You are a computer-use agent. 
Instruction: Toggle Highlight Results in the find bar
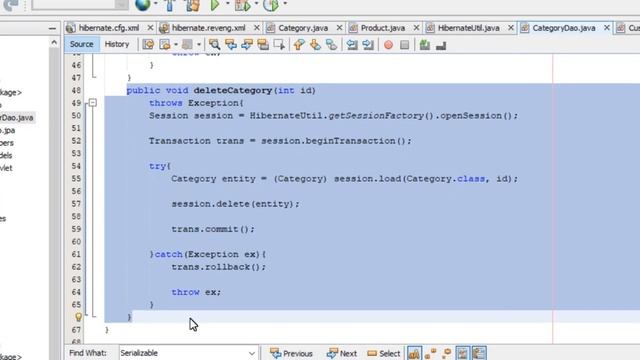click(x=462, y=353)
